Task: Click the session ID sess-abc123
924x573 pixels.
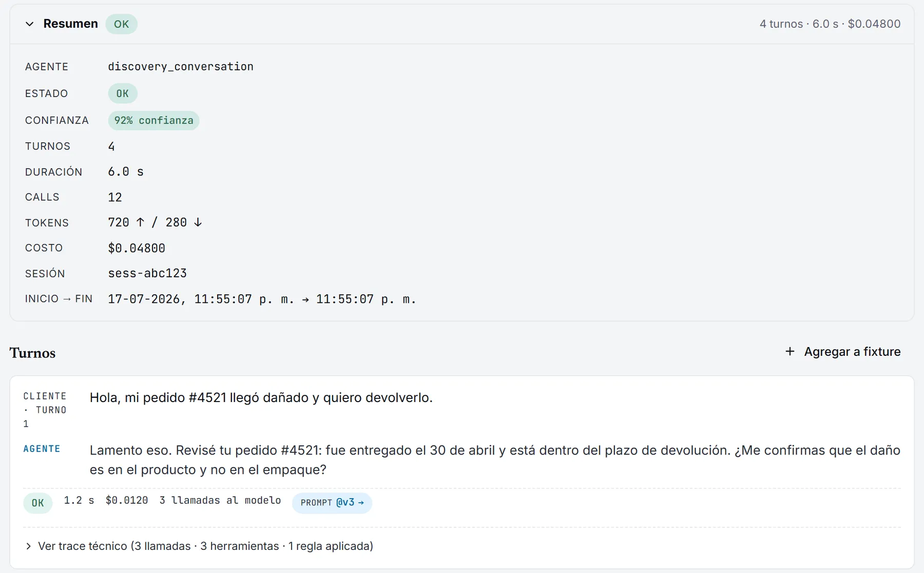Action: coord(147,273)
